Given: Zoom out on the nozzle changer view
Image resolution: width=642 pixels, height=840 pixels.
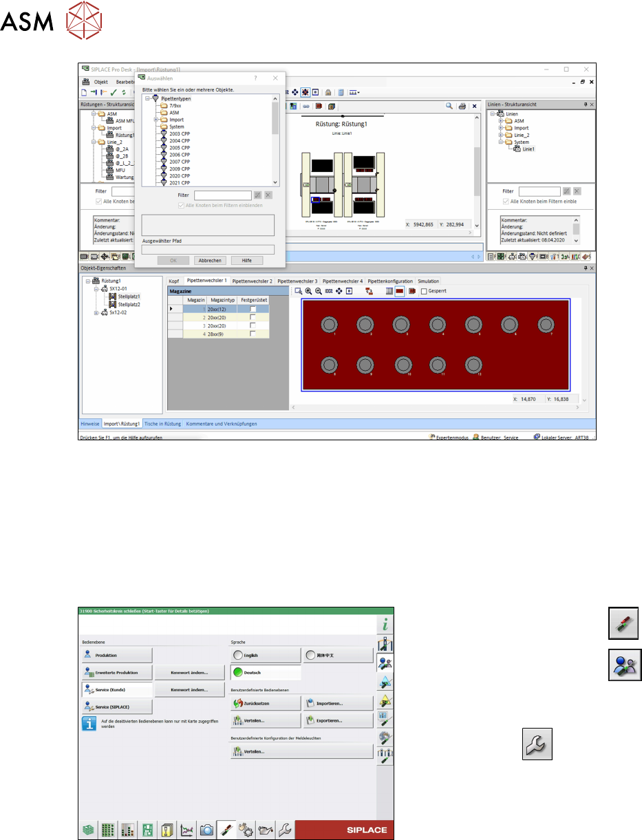Looking at the screenshot, I should pyautogui.click(x=319, y=291).
